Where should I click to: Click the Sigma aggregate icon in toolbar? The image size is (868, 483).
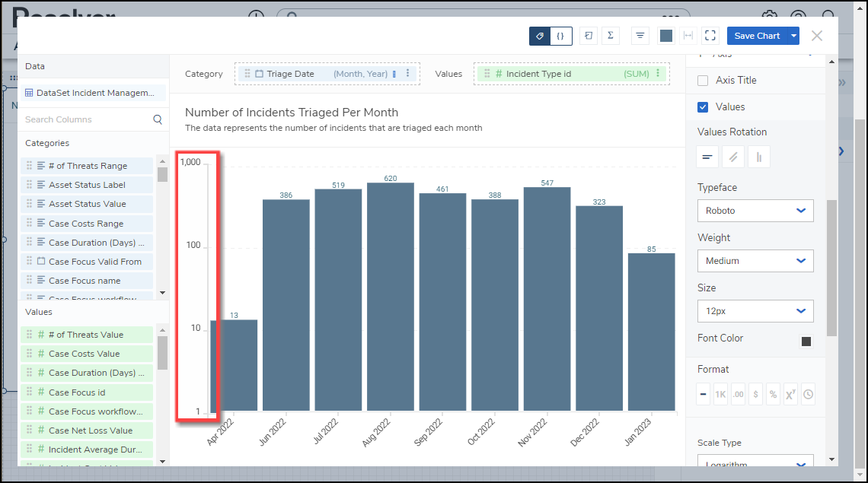(x=610, y=36)
